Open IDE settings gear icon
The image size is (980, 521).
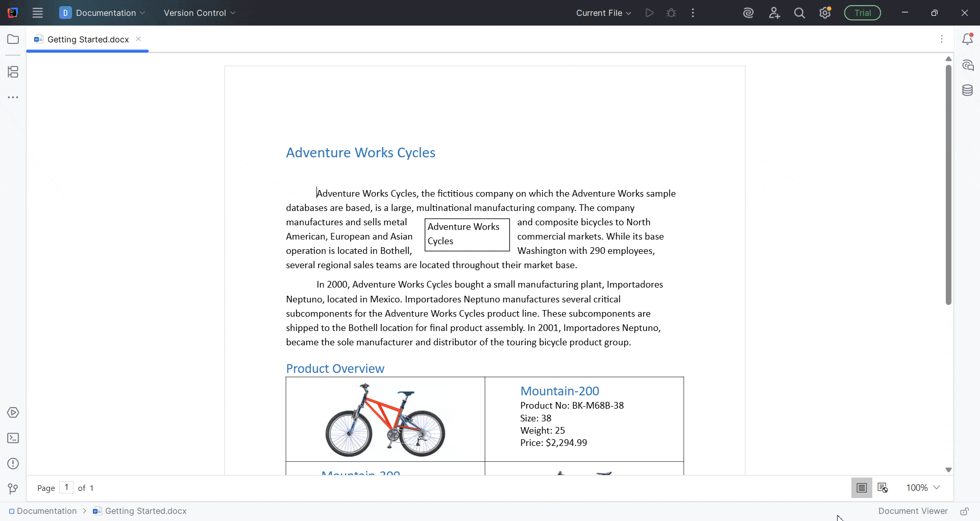click(x=825, y=13)
